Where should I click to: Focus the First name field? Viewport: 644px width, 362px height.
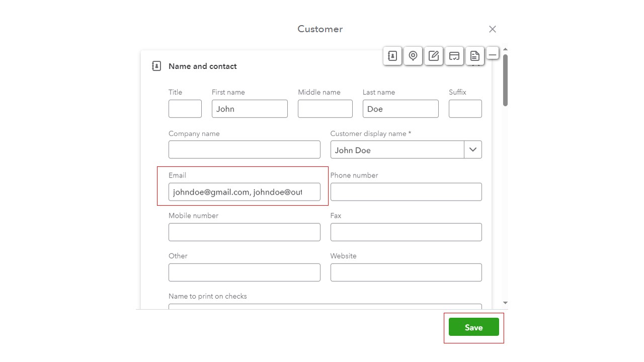[x=250, y=109]
